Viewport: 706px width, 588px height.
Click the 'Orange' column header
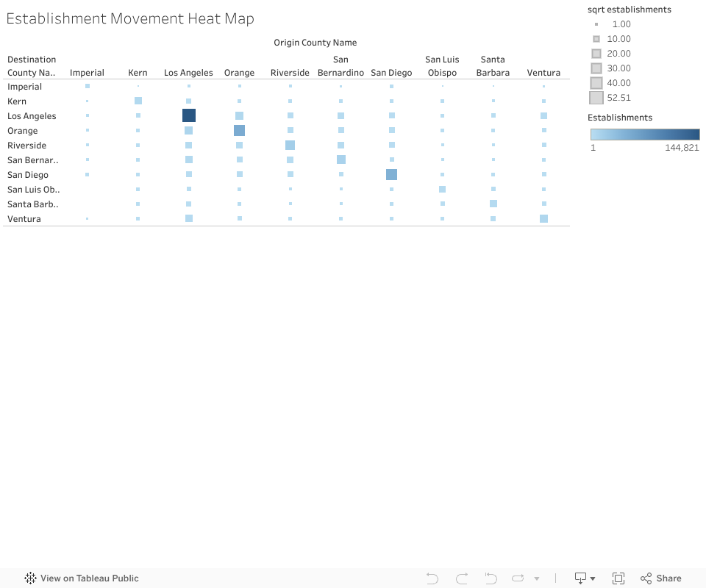pyautogui.click(x=239, y=73)
